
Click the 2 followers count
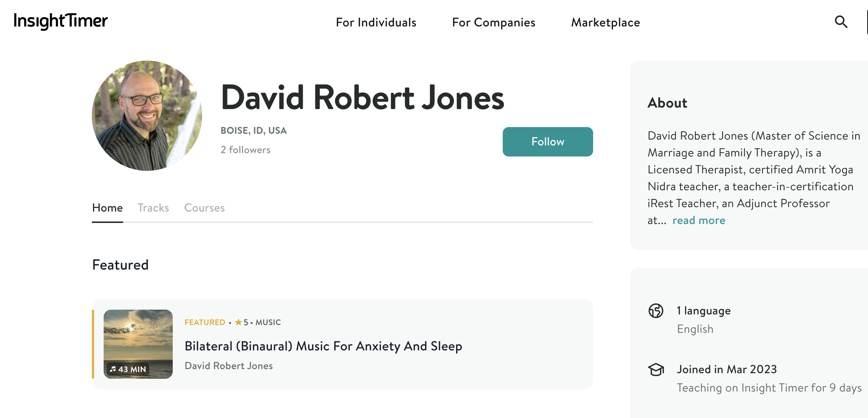(245, 150)
